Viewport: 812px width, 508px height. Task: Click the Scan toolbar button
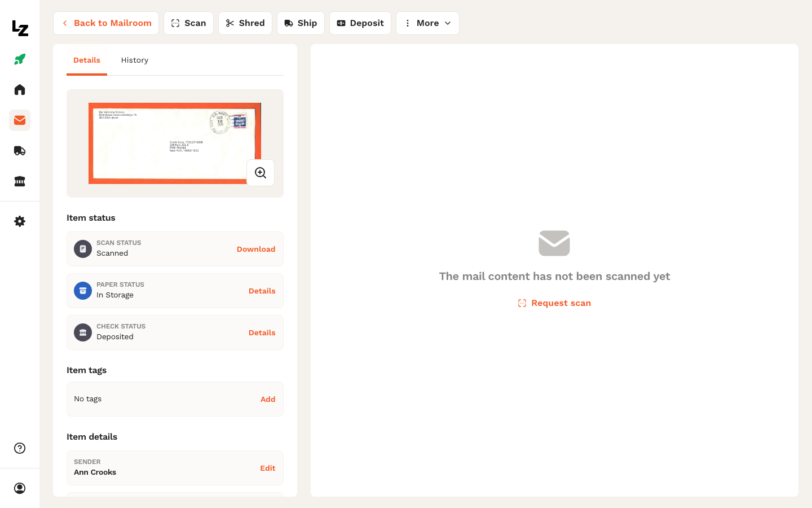pos(189,23)
